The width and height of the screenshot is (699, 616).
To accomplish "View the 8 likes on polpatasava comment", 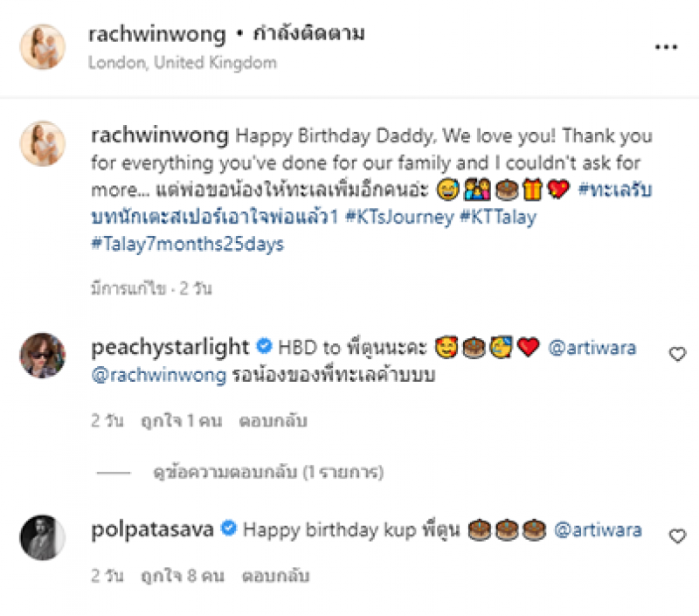I will (x=183, y=576).
